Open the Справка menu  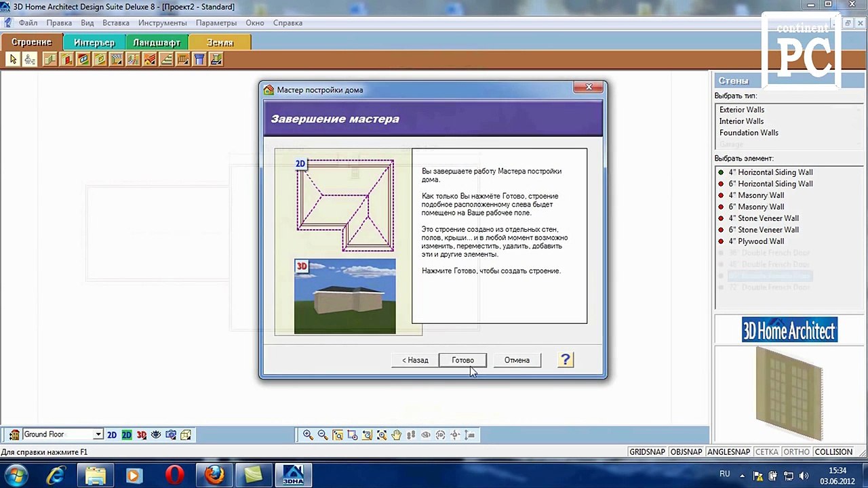click(x=288, y=23)
